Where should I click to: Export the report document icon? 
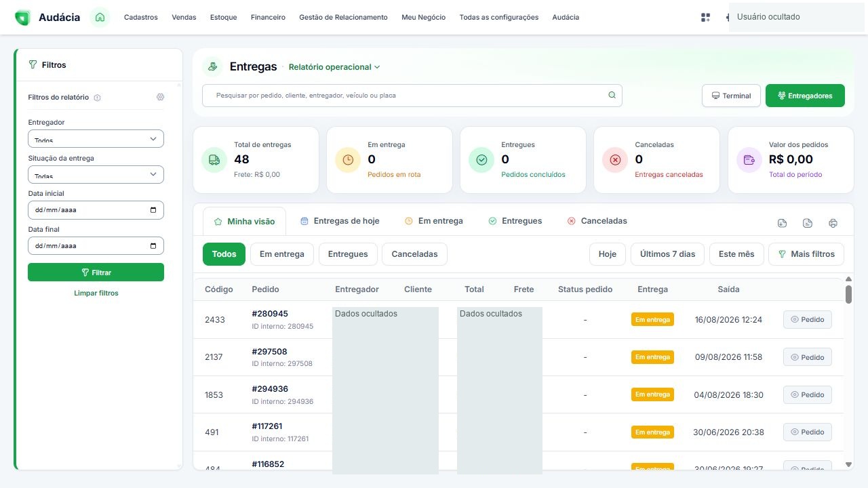808,223
